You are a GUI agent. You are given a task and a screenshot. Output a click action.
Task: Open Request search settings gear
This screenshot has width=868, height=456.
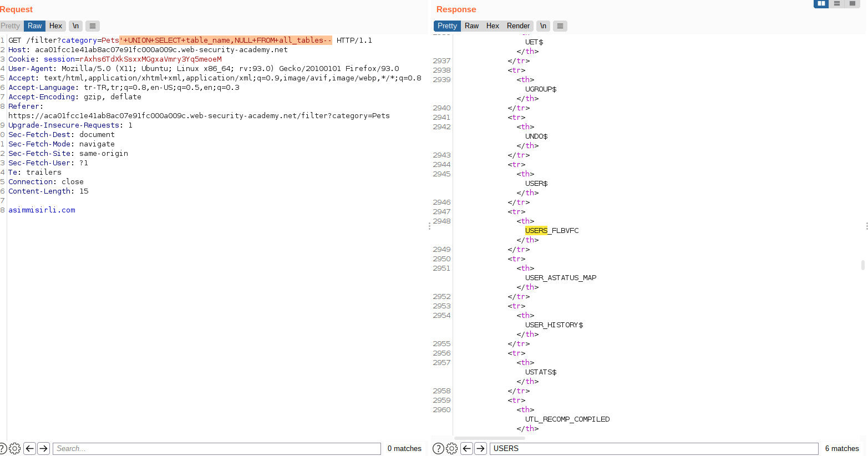pos(15,448)
